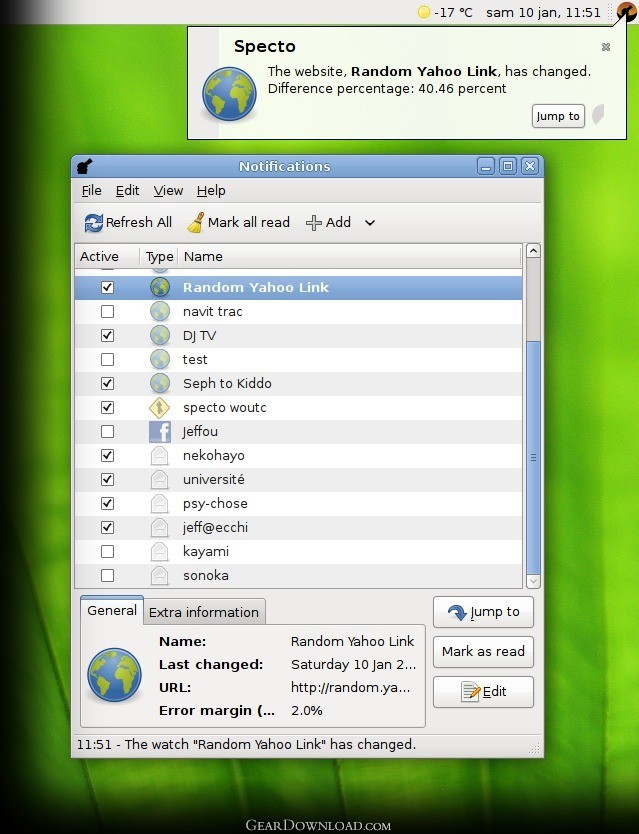Toggle the Active checkbox for université
Image resolution: width=639 pixels, height=834 pixels.
coord(107,479)
